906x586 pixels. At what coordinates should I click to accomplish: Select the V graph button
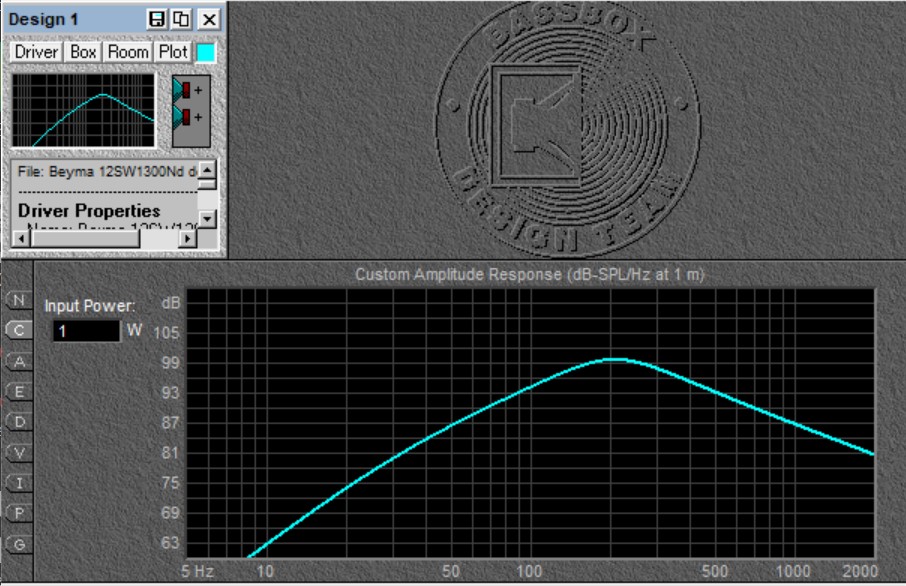19,453
